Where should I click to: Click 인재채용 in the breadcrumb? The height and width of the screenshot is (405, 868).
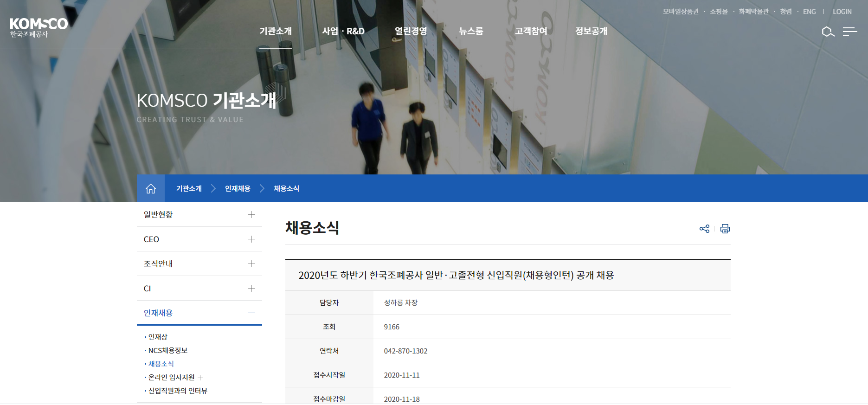point(238,188)
